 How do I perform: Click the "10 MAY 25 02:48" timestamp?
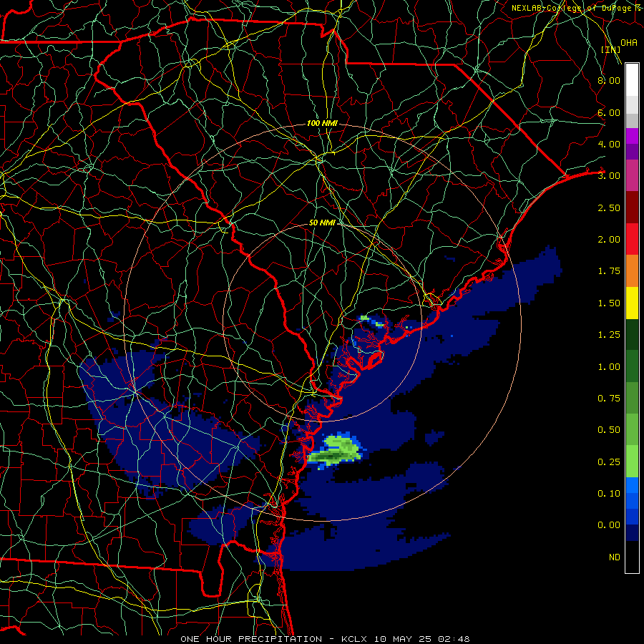pos(421,639)
